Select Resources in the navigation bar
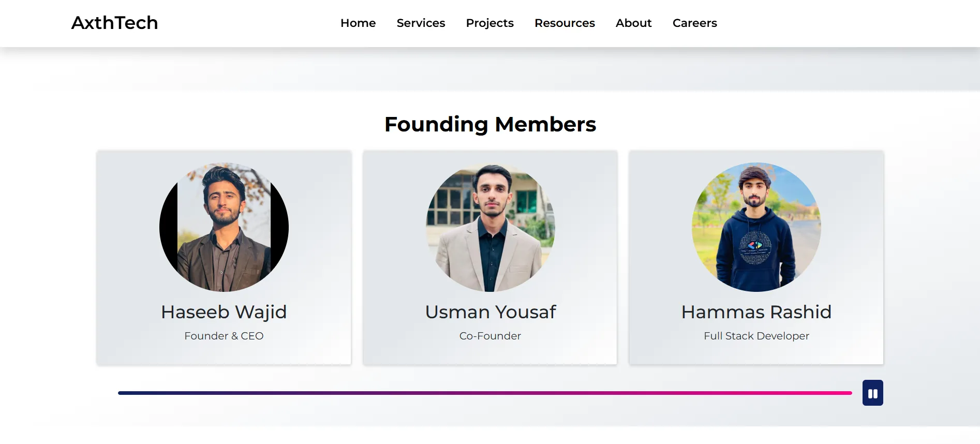Image resolution: width=980 pixels, height=444 pixels. click(565, 23)
